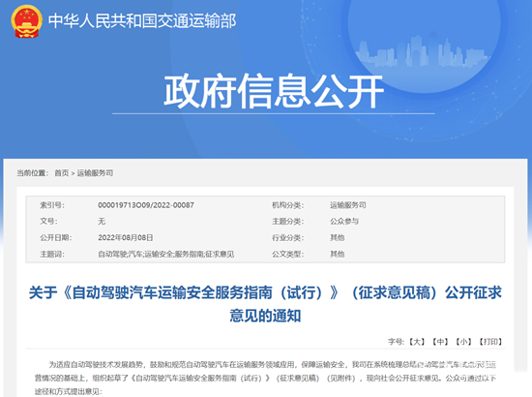Image resolution: width=532 pixels, height=397 pixels.
Task: Click the 文号 value 无
Action: coord(102,222)
